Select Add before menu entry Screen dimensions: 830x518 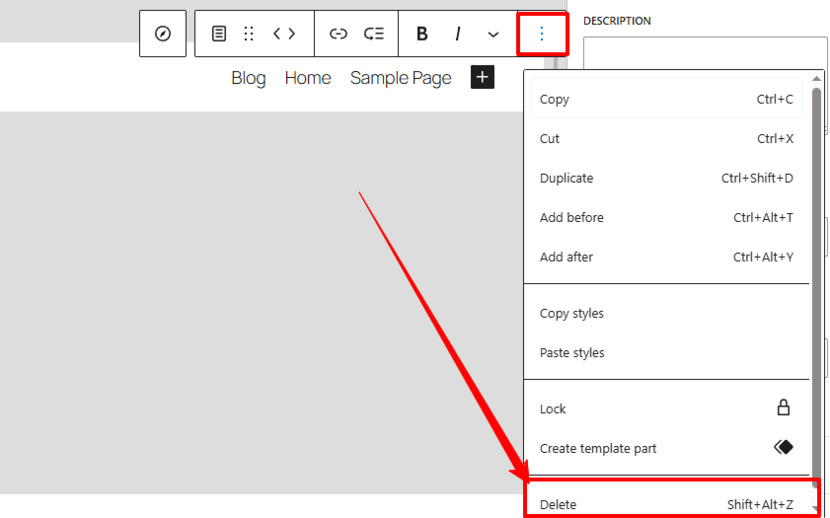666,217
